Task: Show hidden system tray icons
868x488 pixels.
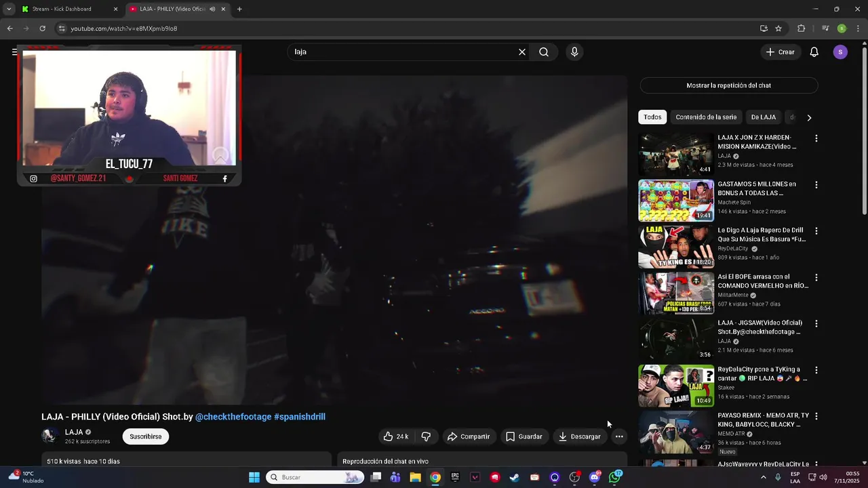Action: click(x=764, y=477)
